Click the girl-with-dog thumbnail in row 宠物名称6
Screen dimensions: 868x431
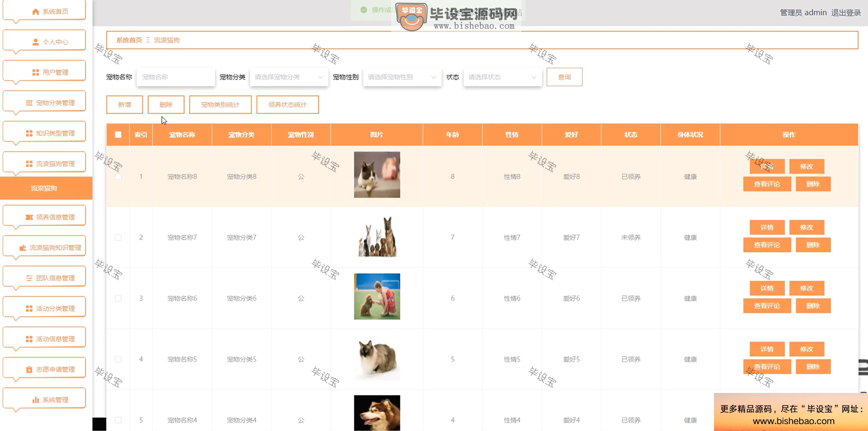click(x=377, y=297)
